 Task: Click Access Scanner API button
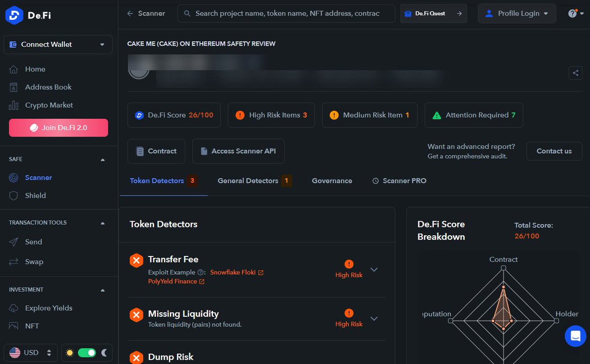click(238, 151)
